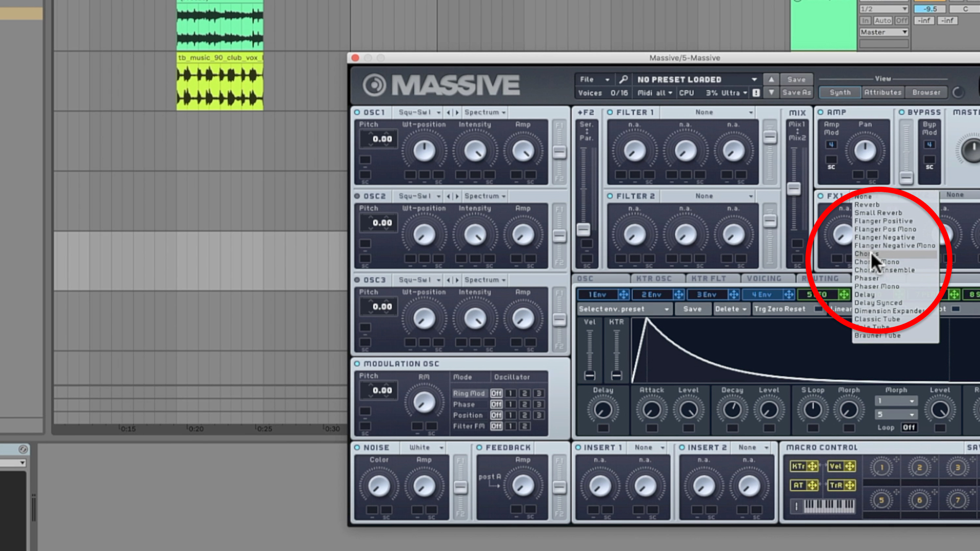The width and height of the screenshot is (980, 551).
Task: Toggle OSC2 power button
Action: click(x=357, y=196)
